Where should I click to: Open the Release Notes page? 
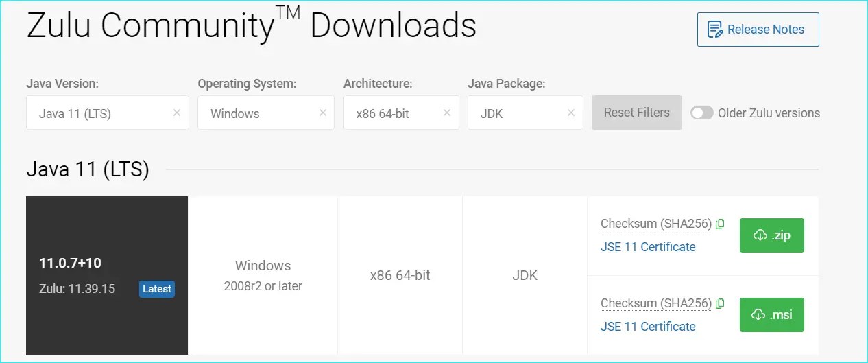click(x=758, y=30)
